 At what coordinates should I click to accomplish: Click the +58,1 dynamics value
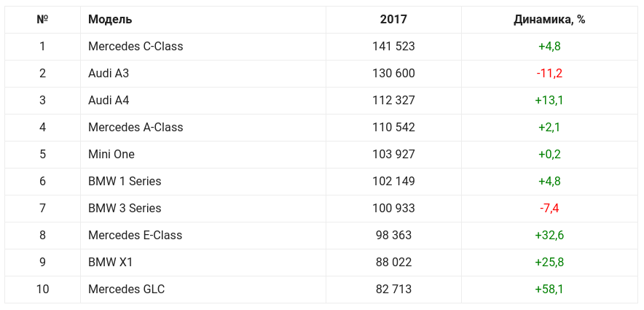pyautogui.click(x=549, y=290)
